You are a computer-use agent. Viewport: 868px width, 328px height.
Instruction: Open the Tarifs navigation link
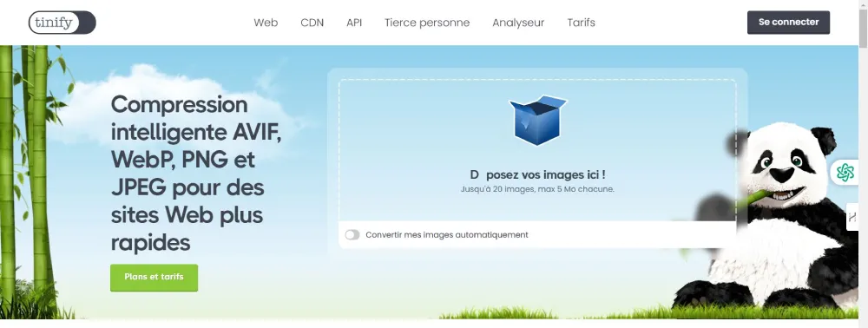tap(582, 23)
